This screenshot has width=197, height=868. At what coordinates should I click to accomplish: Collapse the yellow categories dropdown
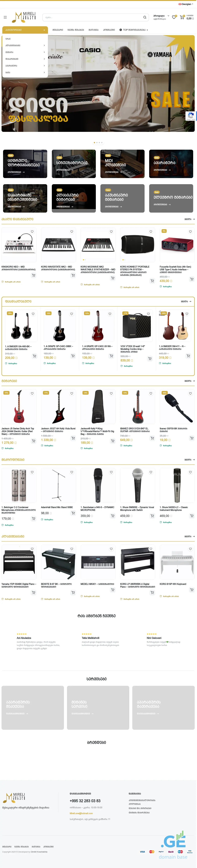pyautogui.click(x=44, y=30)
